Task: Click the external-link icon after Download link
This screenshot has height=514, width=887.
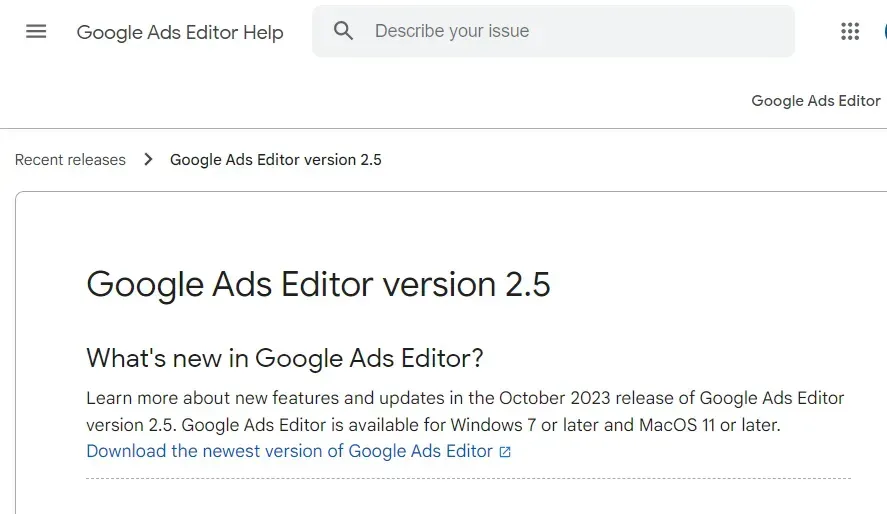Action: [505, 452]
